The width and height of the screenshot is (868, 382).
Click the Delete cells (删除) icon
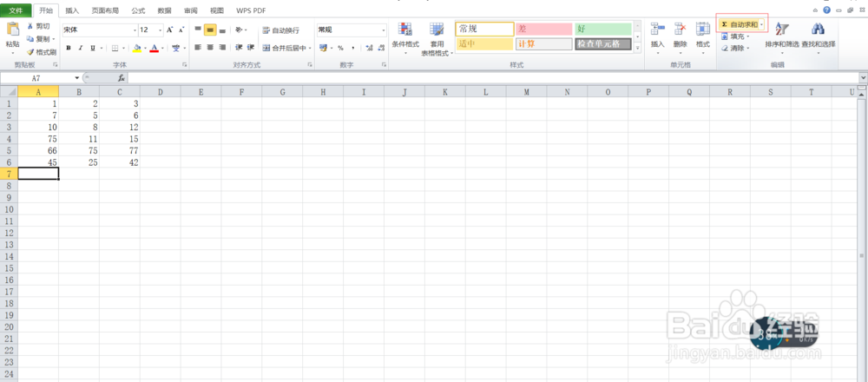click(680, 30)
